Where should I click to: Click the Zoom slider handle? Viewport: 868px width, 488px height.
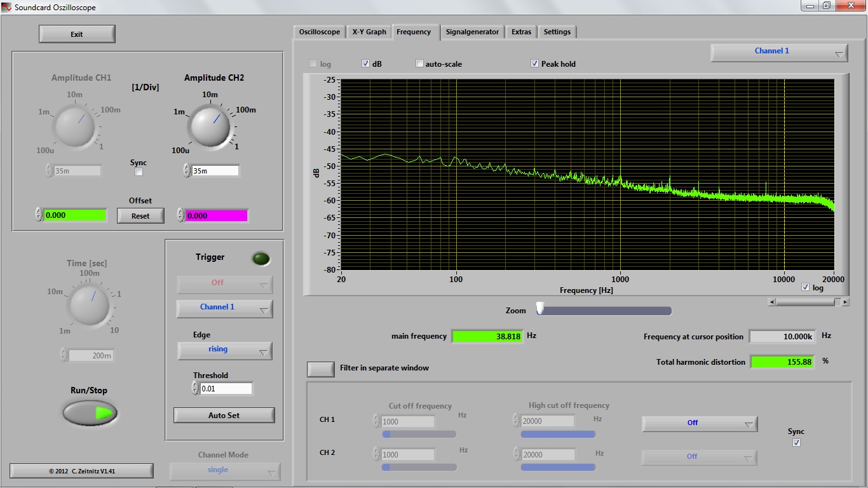coord(540,308)
